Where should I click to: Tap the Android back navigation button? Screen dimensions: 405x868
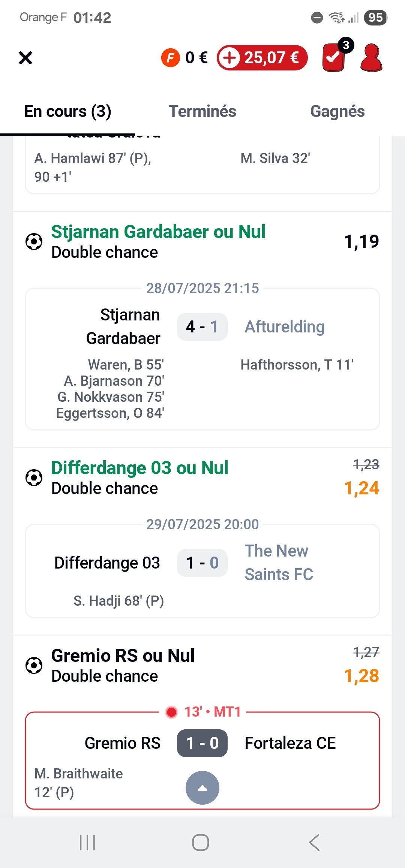[x=314, y=843]
